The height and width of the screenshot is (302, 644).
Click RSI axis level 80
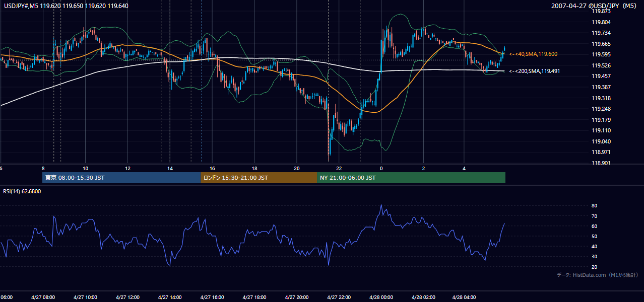[x=595, y=206]
